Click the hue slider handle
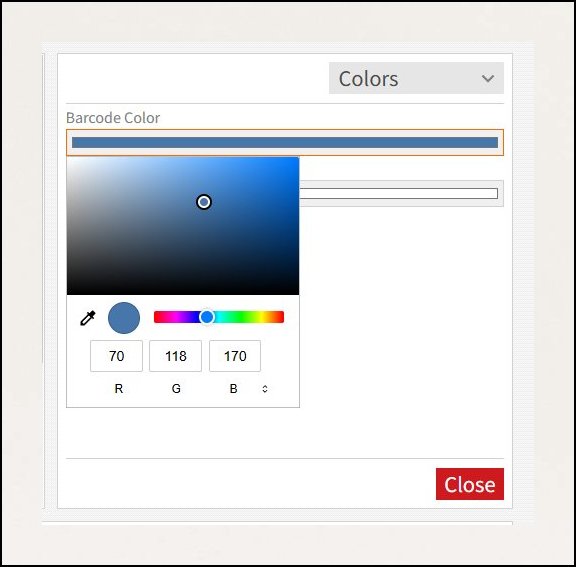This screenshot has width=576, height=567. (207, 317)
